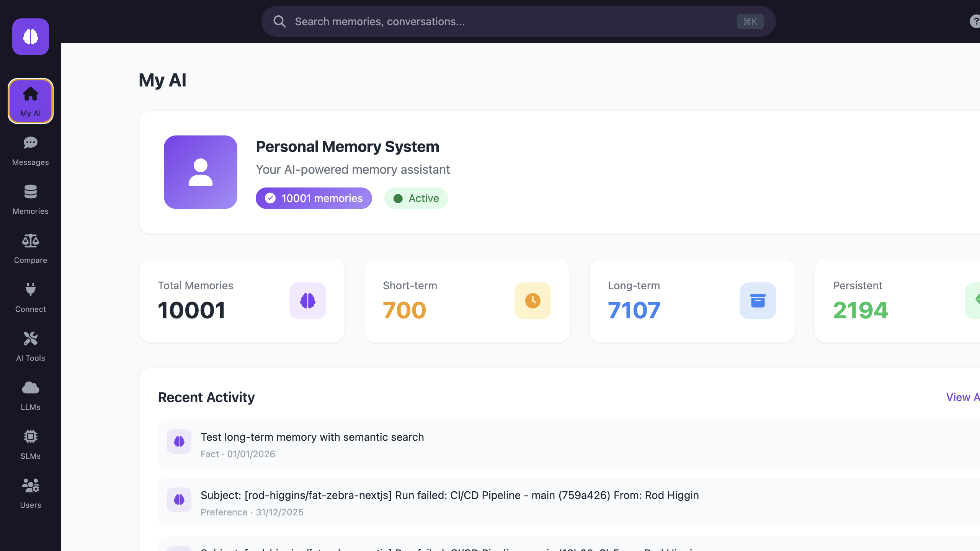Viewport: 980px width, 551px height.
Task: Click the magnifier icon in the search bar
Action: tap(280, 21)
